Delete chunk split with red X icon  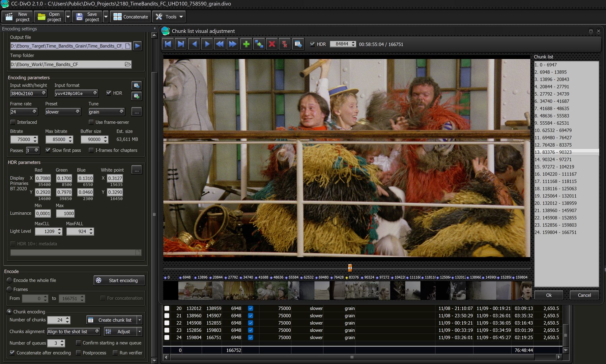click(272, 44)
